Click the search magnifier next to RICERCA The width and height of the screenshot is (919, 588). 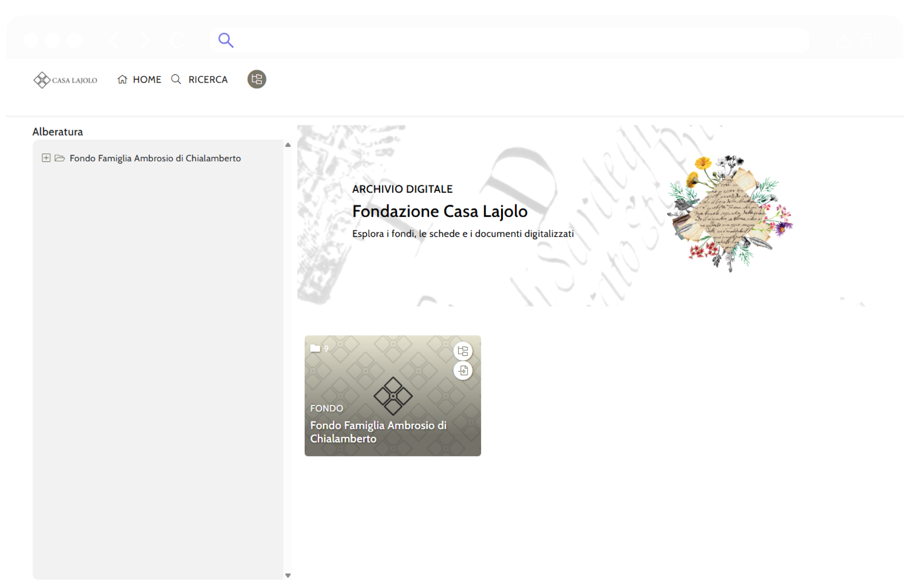coord(176,79)
